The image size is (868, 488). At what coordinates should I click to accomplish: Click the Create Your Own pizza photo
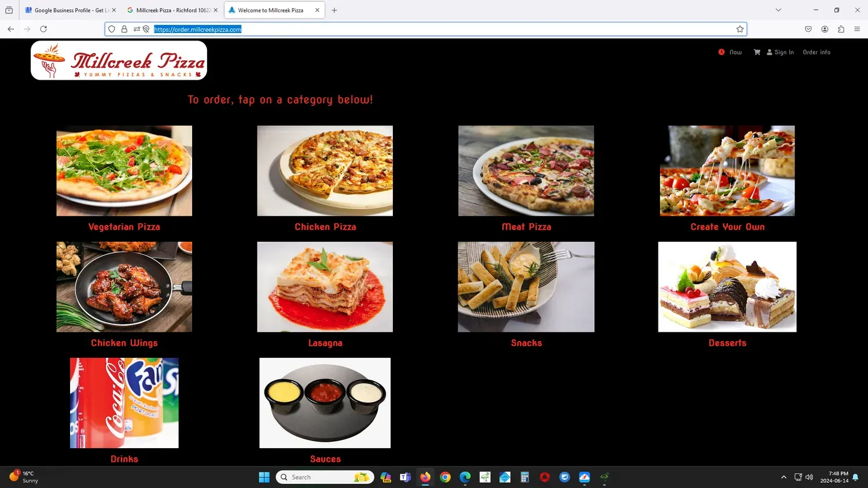coord(727,171)
